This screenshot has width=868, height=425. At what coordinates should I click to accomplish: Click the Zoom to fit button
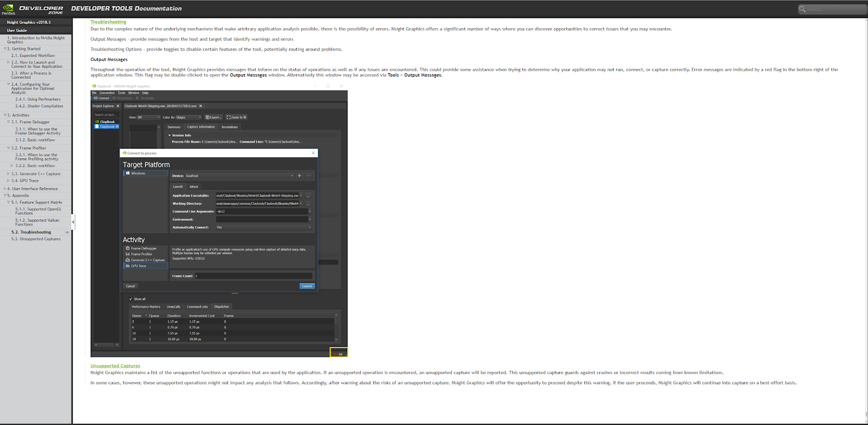(237, 117)
